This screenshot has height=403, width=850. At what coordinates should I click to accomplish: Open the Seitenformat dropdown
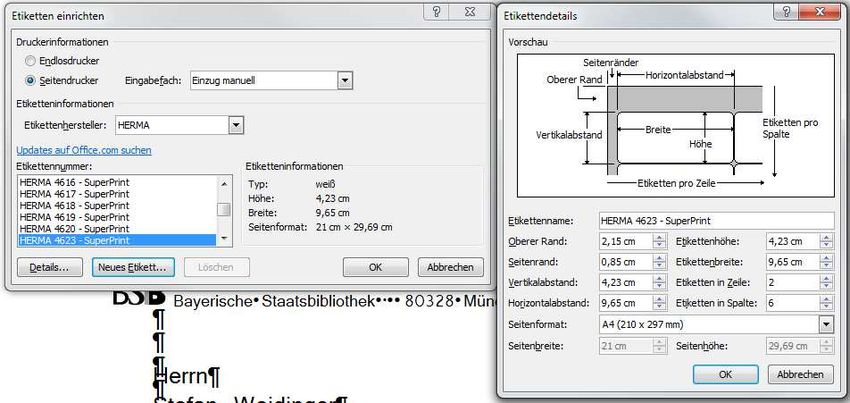pyautogui.click(x=825, y=325)
